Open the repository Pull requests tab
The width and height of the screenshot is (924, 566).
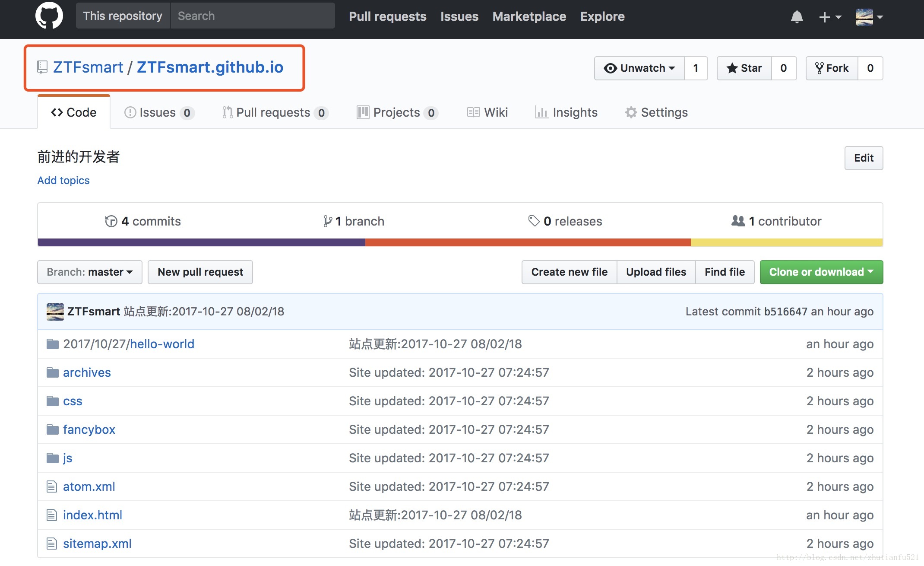point(275,112)
